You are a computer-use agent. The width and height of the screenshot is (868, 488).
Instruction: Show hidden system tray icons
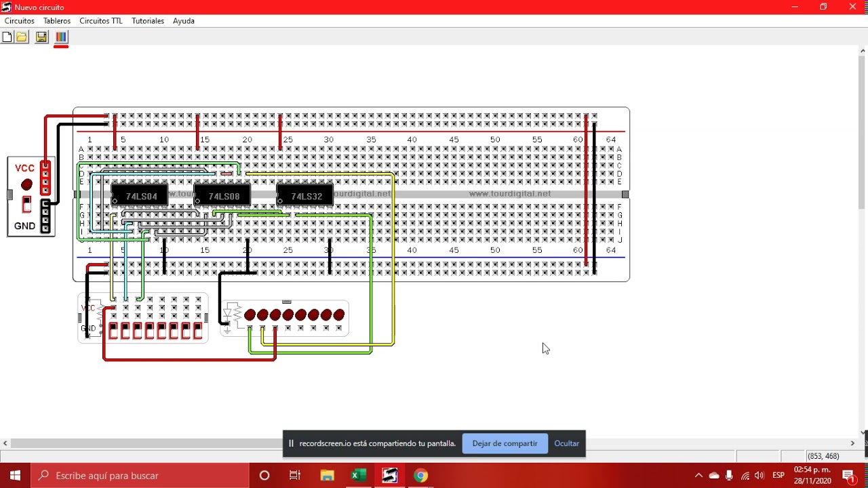698,476
